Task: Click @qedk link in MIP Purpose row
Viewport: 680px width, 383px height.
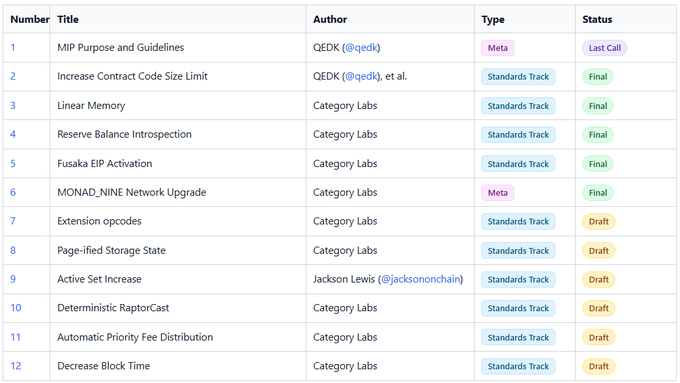Action: point(361,48)
